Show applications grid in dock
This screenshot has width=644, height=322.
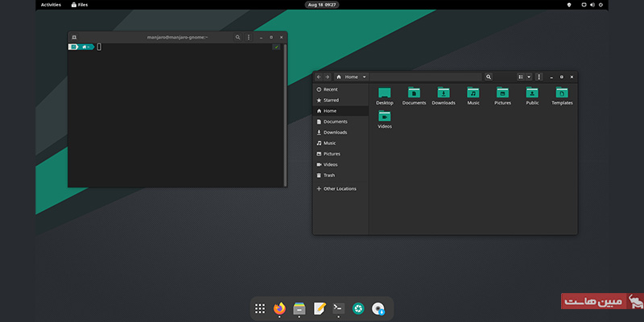pos(260,308)
